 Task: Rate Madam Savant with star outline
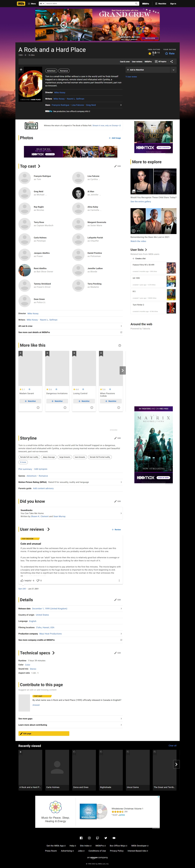(x=29, y=389)
